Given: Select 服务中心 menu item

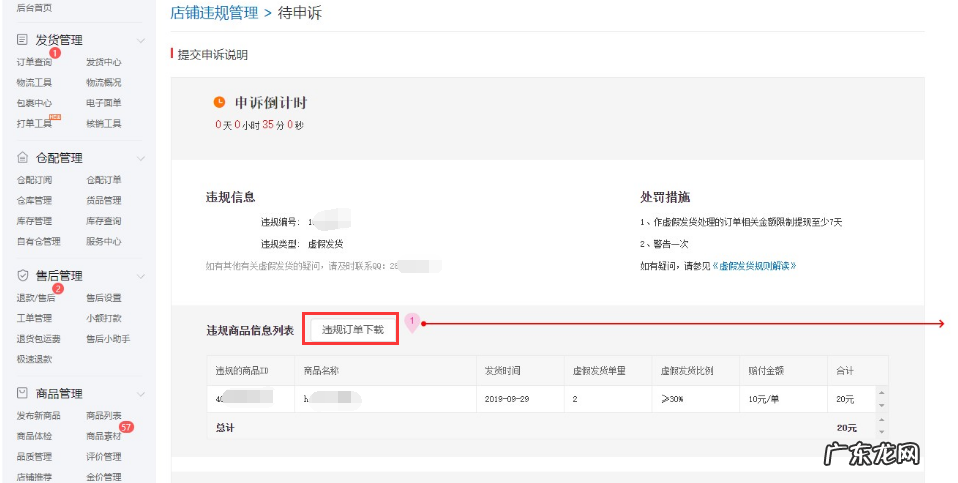Looking at the screenshot, I should [104, 241].
